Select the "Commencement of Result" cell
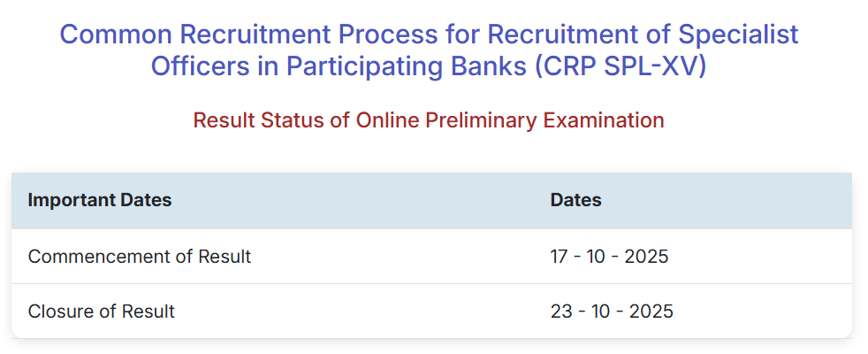The width and height of the screenshot is (868, 354). [x=140, y=257]
